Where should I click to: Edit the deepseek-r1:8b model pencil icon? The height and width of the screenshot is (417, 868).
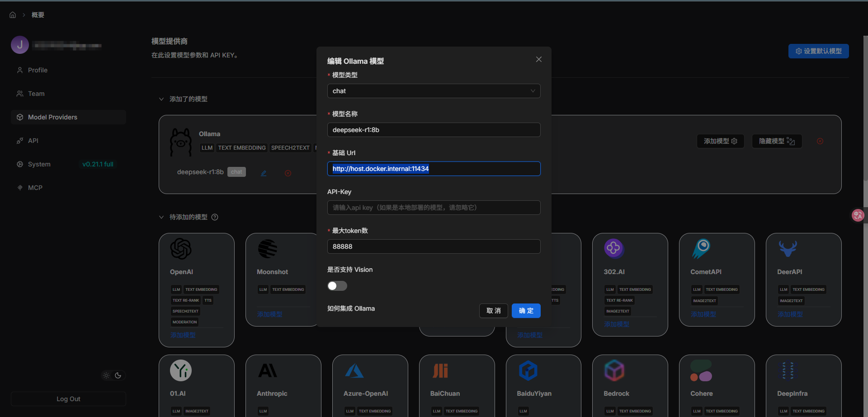(264, 173)
